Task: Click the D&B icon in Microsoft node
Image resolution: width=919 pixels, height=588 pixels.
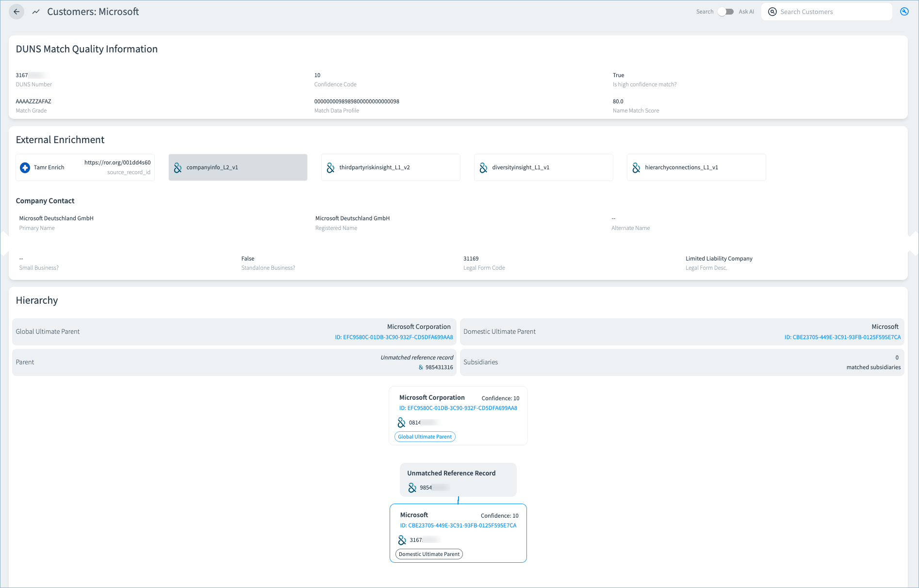Action: click(x=402, y=540)
